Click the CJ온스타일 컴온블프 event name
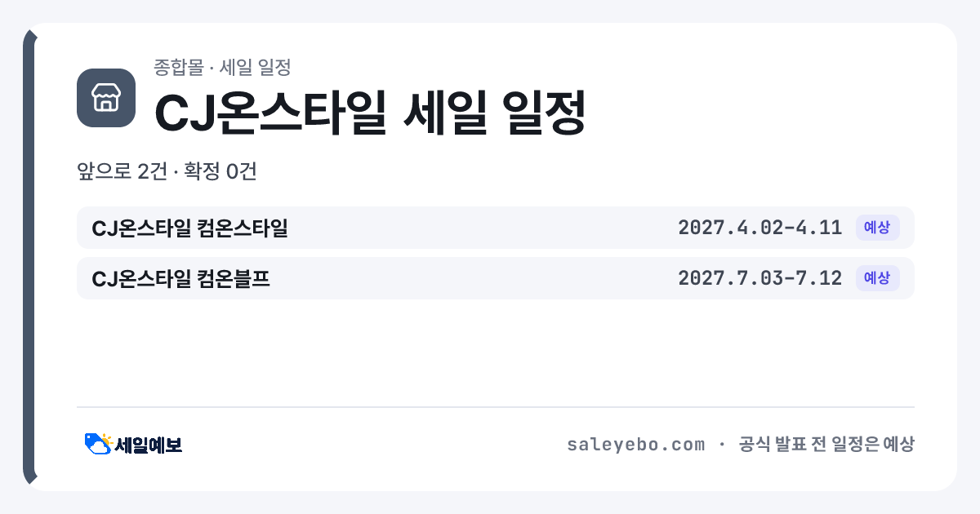Screen dimensions: 980x514 point(180,278)
